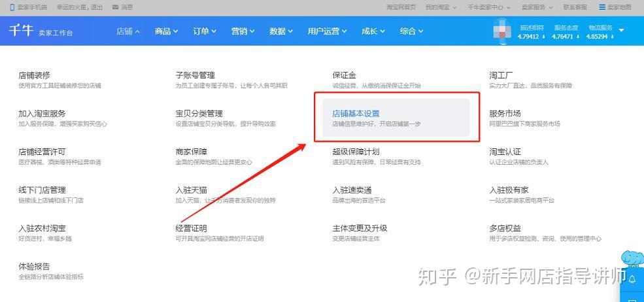Open 卖家服务 dropdown in top bar
The image size is (644, 302).
click(536, 7)
